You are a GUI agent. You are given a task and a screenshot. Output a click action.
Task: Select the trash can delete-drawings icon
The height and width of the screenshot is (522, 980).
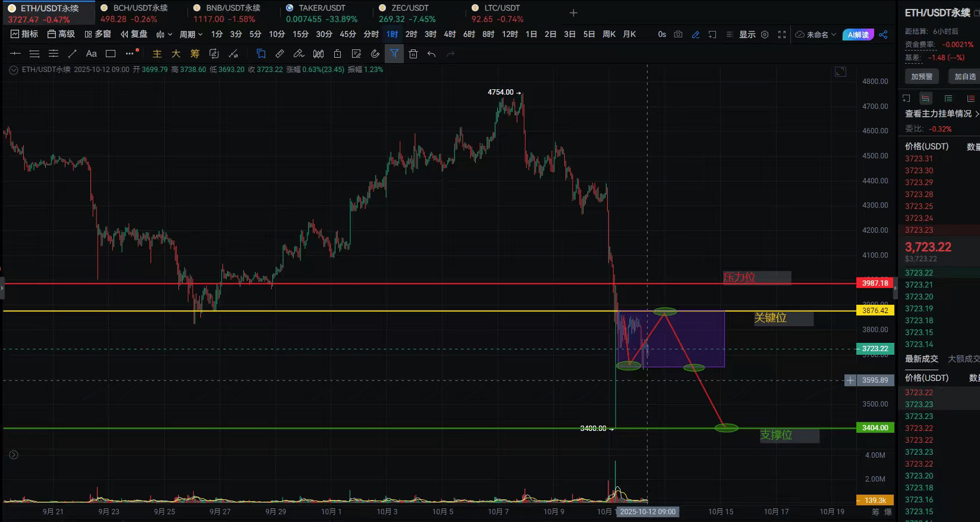[413, 54]
